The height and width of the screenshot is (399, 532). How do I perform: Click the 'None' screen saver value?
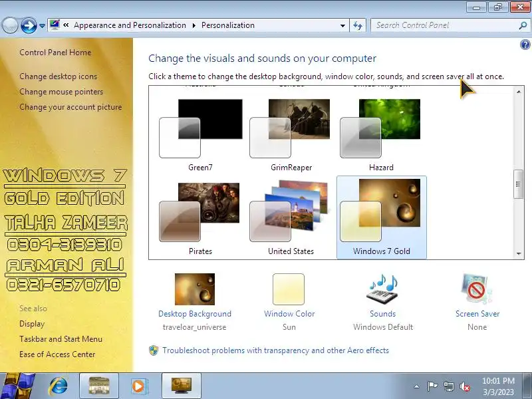click(x=477, y=327)
